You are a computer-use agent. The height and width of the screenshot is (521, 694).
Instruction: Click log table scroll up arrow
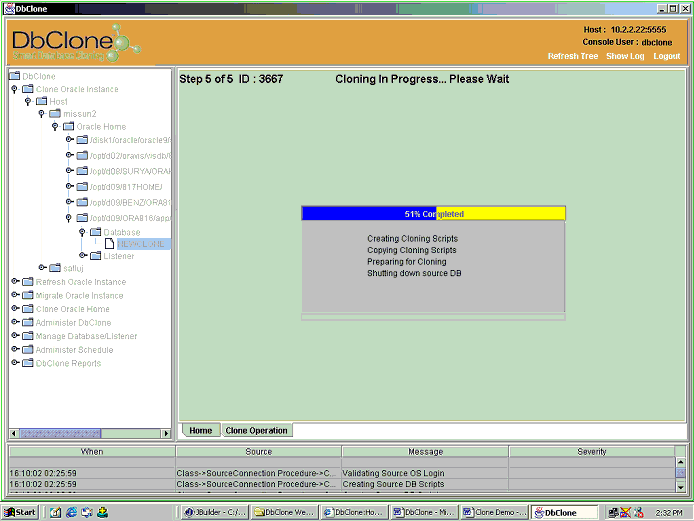pos(680,462)
